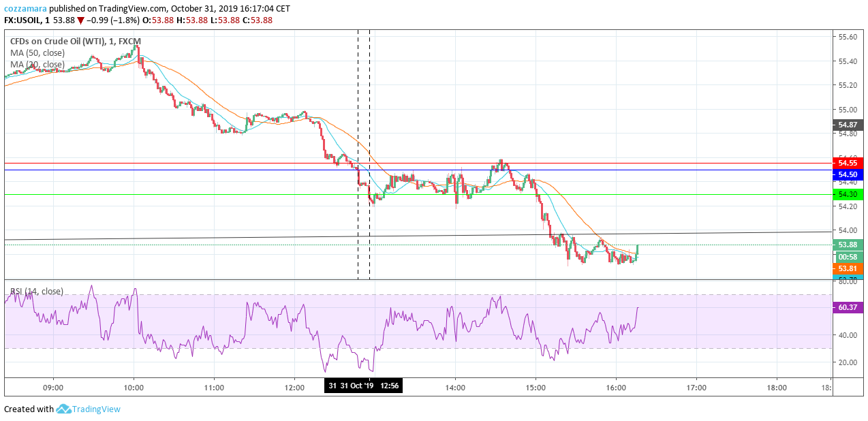
Task: Click the Created with text
Action: 29,409
